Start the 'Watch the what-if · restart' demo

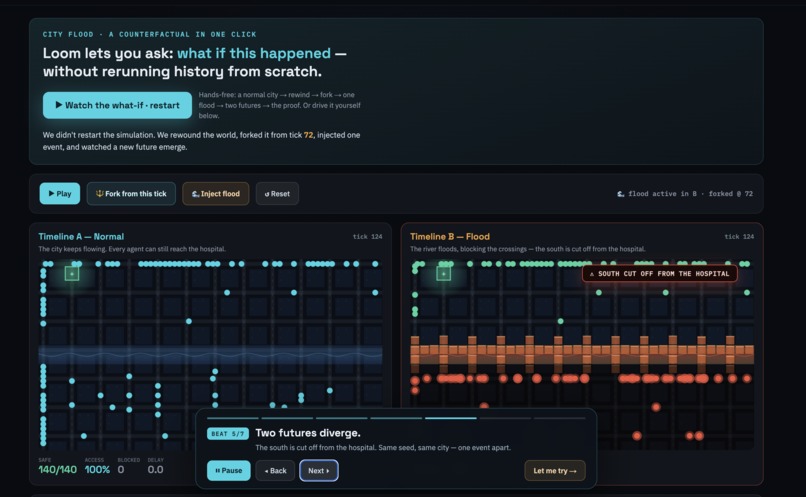point(117,105)
